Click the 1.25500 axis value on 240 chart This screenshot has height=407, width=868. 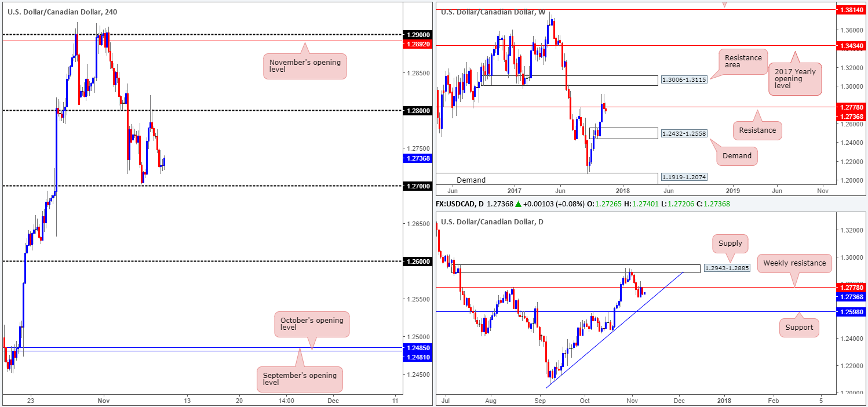pyautogui.click(x=417, y=299)
